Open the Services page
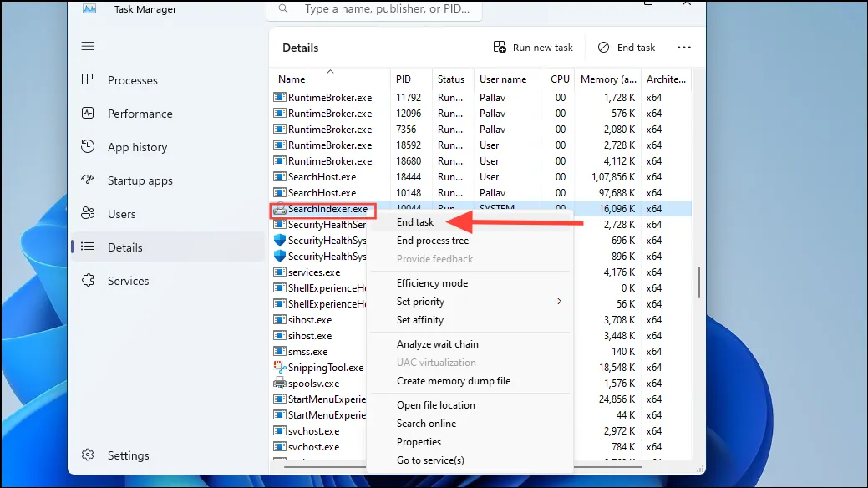Viewport: 868px width, 488px height. click(168, 281)
